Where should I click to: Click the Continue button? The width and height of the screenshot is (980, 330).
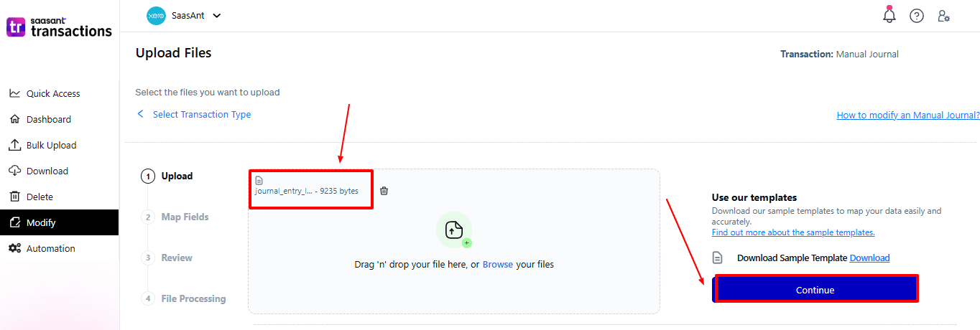point(815,289)
